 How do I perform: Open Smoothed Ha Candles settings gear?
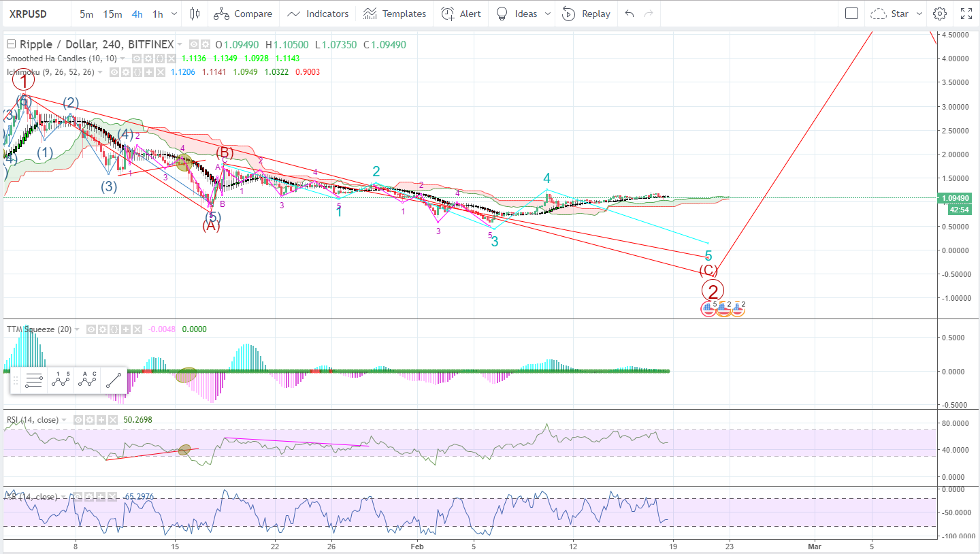pos(148,59)
